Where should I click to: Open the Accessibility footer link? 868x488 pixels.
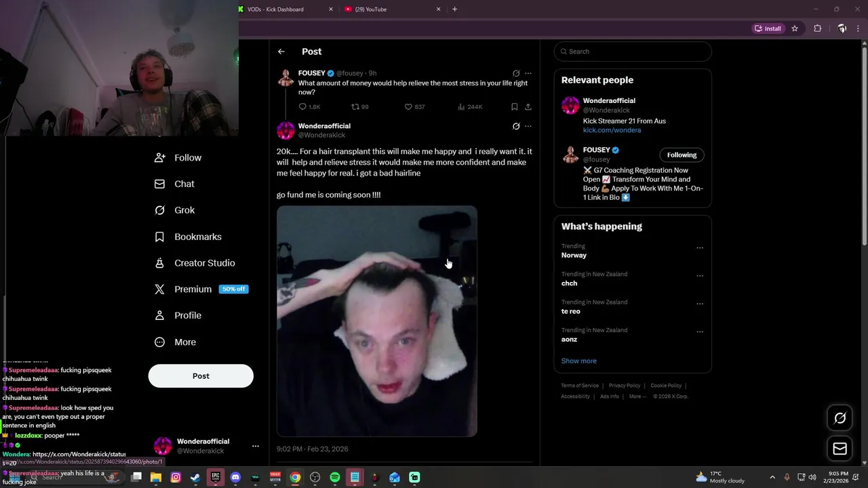tap(575, 396)
